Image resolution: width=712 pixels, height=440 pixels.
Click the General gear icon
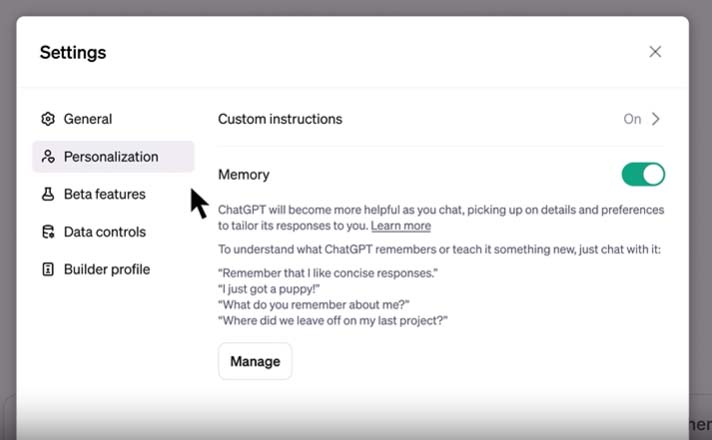click(48, 119)
